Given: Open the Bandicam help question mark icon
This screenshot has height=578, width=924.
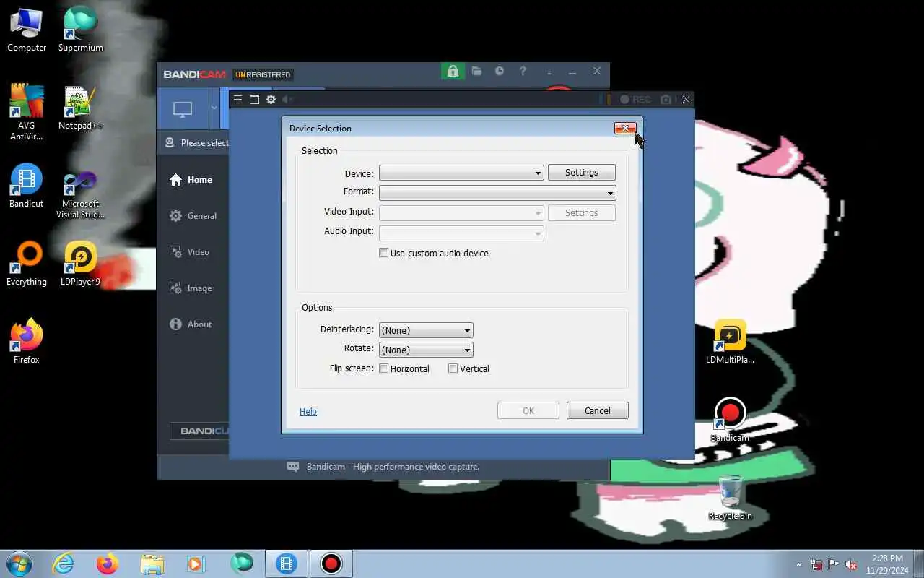Looking at the screenshot, I should click(x=523, y=71).
